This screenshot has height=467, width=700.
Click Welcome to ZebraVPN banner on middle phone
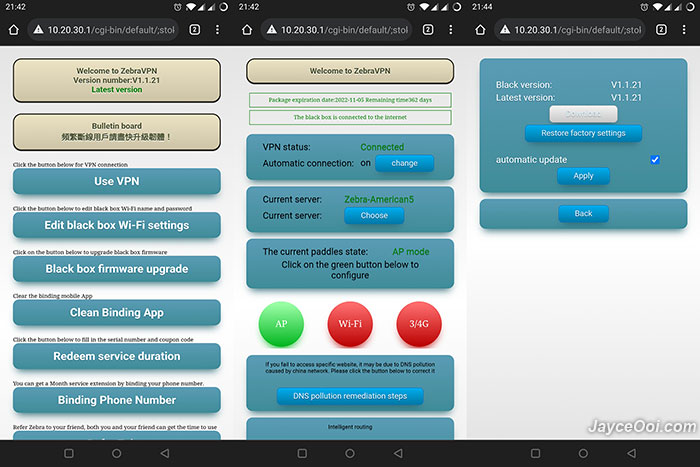coord(350,71)
